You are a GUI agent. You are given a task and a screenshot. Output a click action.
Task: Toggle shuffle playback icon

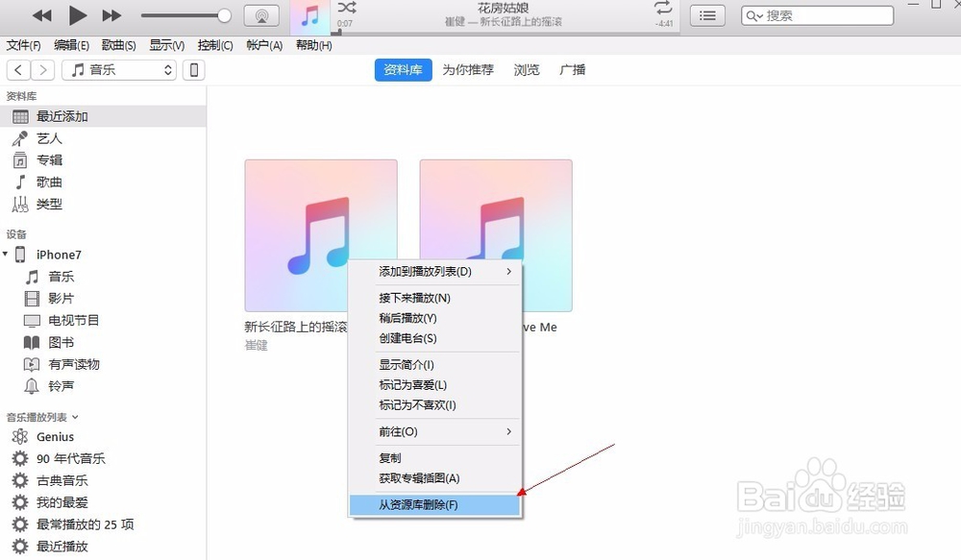point(347,8)
